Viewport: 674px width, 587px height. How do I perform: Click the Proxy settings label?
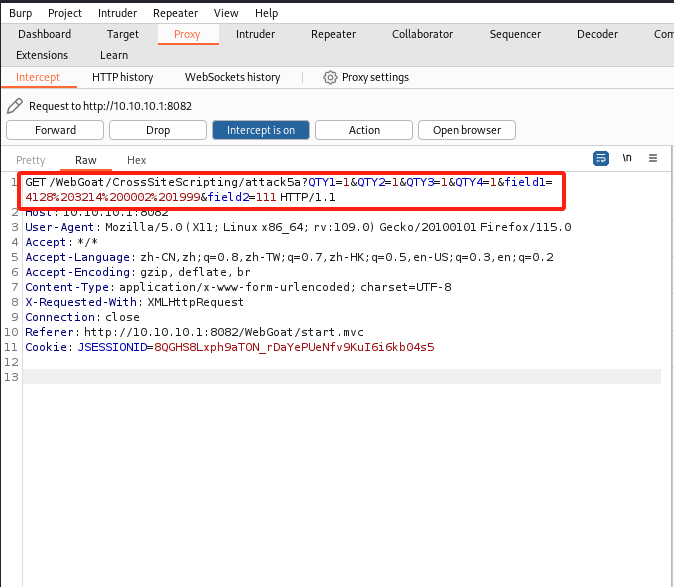tap(375, 77)
